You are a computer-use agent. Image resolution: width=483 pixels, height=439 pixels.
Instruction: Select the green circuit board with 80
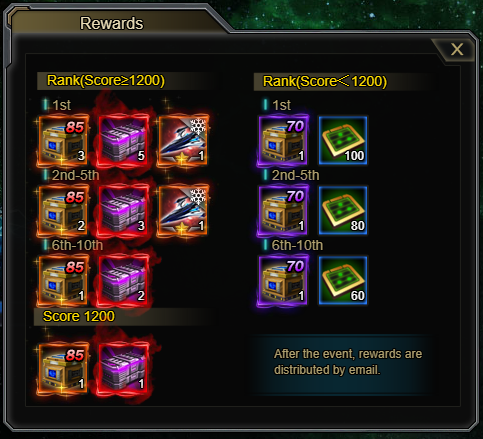pos(343,210)
